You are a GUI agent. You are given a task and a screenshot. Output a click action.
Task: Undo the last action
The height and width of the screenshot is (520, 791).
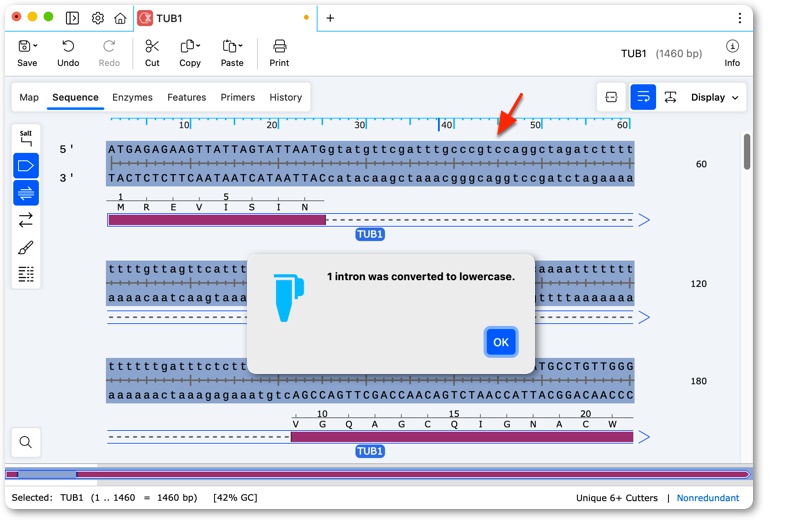(x=68, y=52)
